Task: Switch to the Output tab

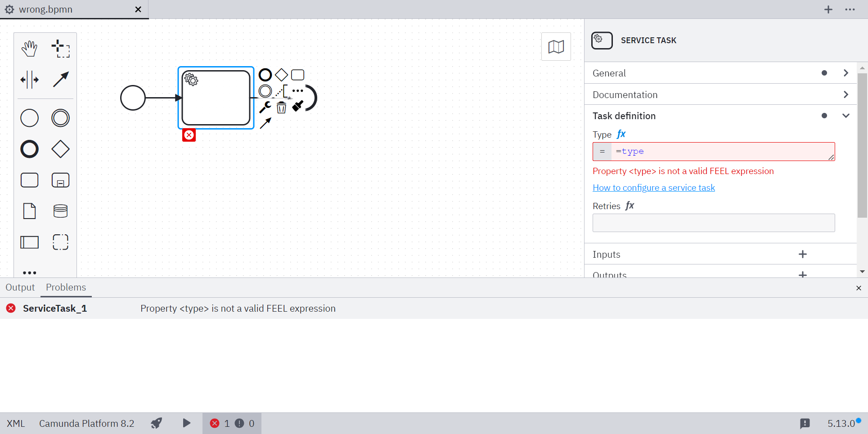Action: (x=20, y=287)
